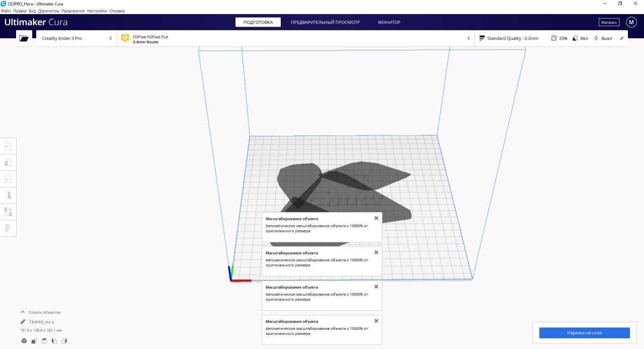Click the Нарезка на слои button
This screenshot has width=644, height=349.
tap(585, 333)
